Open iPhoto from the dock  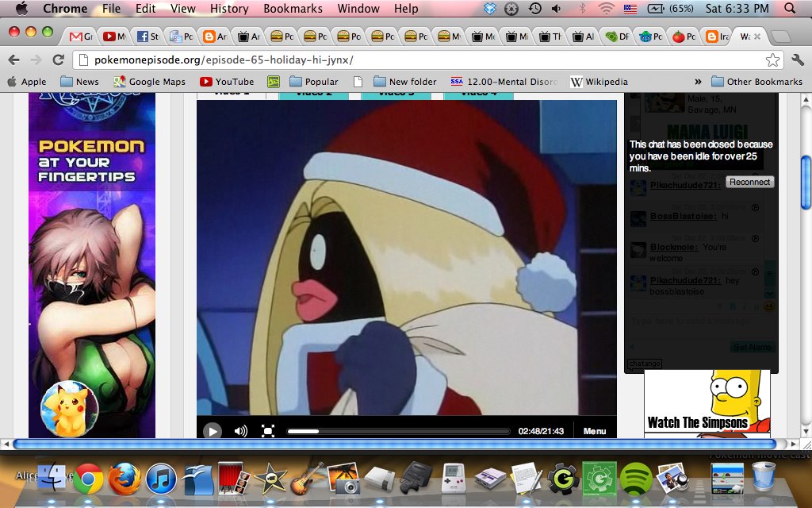[344, 478]
